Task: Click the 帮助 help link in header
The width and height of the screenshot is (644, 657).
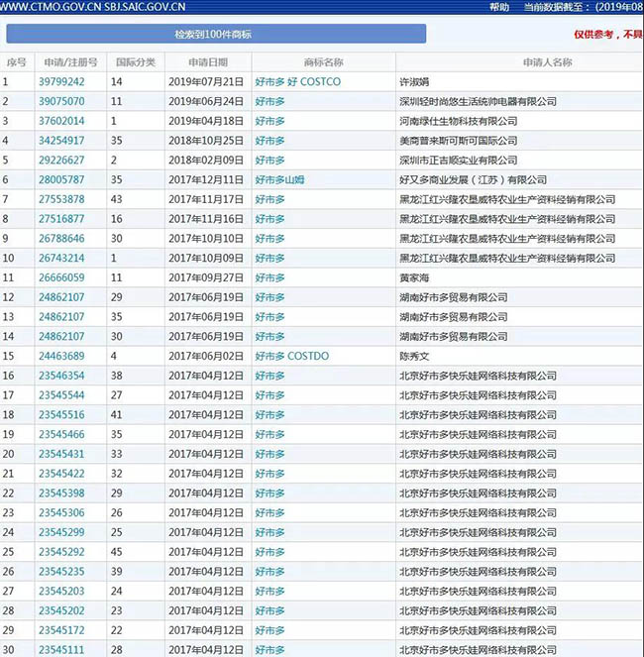Action: (x=499, y=7)
